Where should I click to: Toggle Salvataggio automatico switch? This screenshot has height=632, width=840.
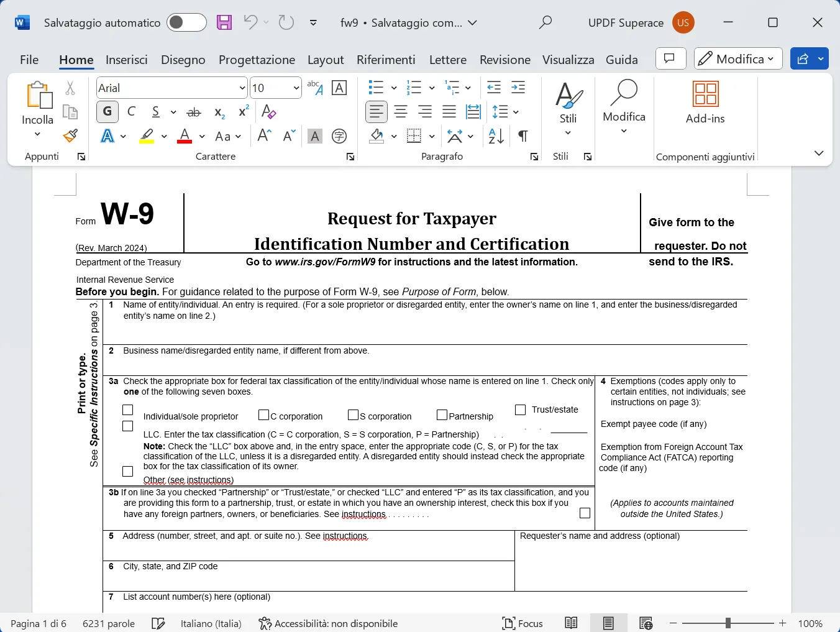point(186,23)
